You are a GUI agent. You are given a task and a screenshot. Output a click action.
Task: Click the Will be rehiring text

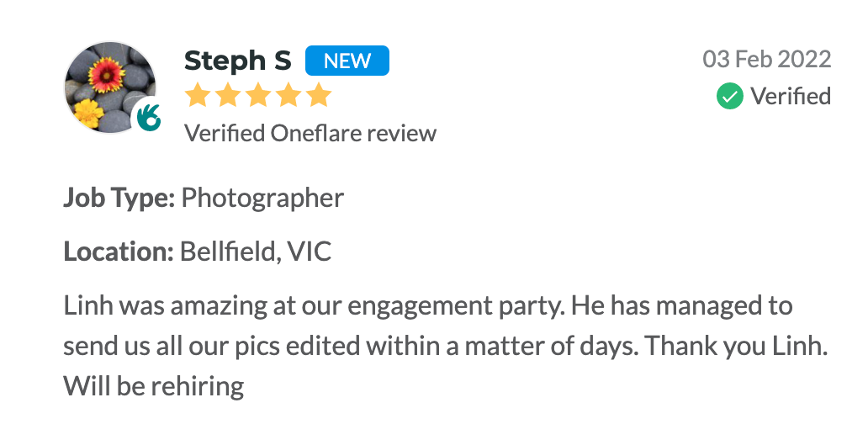click(154, 385)
